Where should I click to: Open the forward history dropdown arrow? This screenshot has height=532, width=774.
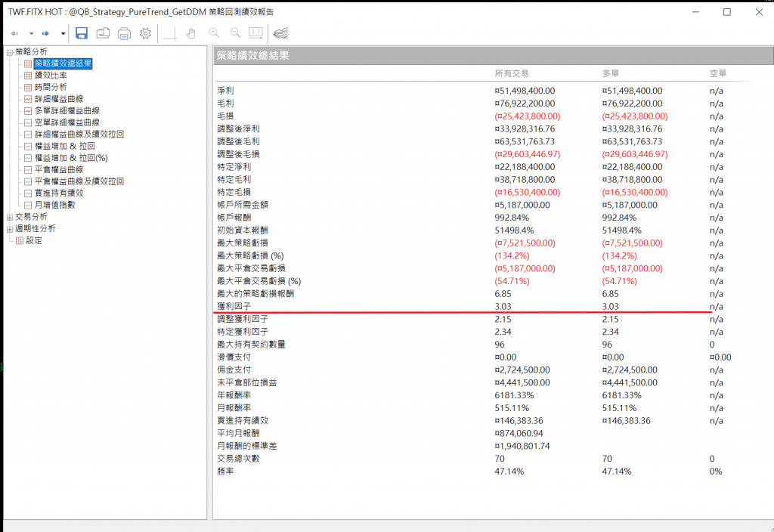pos(63,33)
